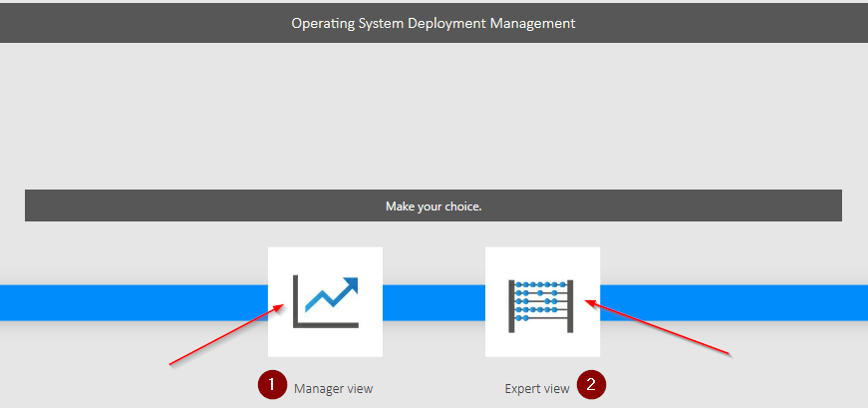The image size is (868, 408).
Task: Click blue band between the two tiles
Action: (434, 302)
